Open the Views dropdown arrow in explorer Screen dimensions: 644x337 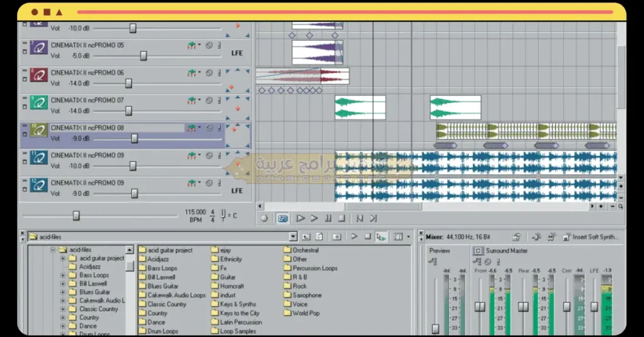click(x=408, y=237)
